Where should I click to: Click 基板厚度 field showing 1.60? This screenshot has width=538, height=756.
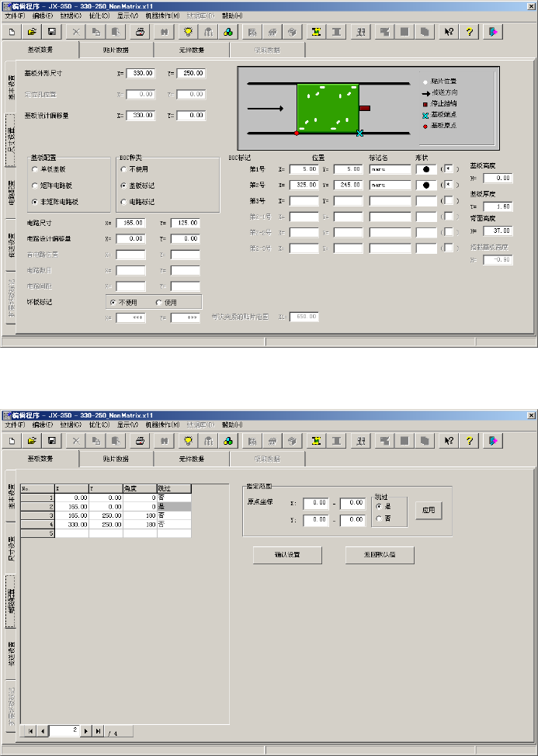(498, 206)
